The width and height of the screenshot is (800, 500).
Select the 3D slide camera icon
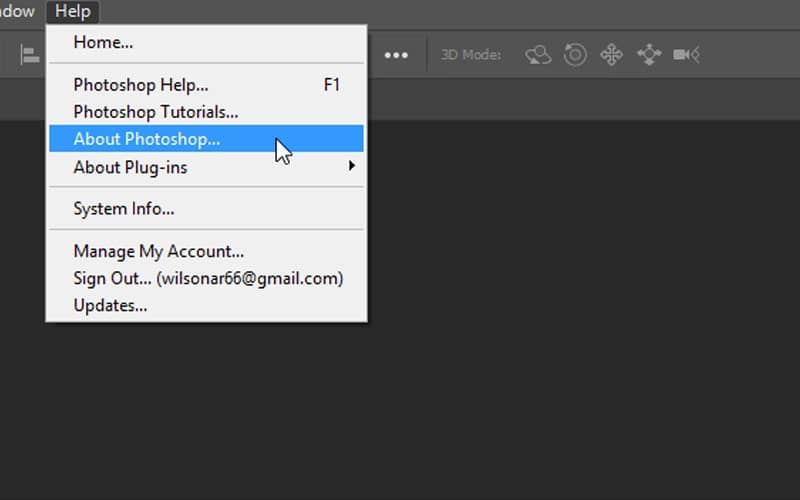click(649, 55)
